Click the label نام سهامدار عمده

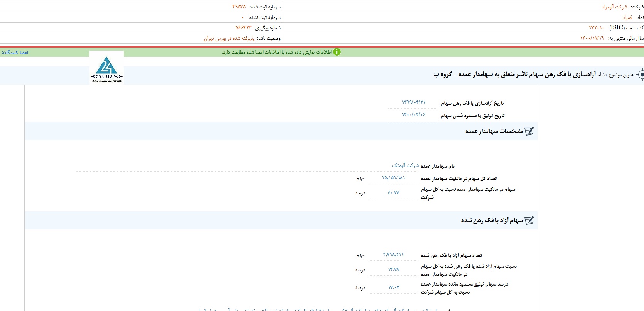(x=438, y=166)
